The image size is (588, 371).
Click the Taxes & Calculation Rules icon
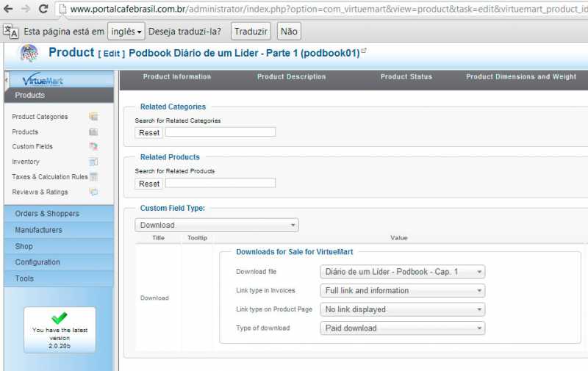[93, 177]
